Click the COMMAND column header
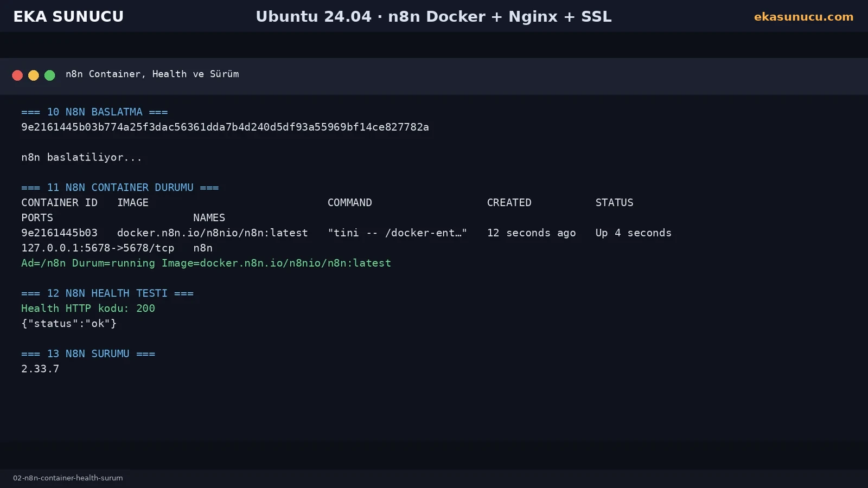Viewport: 868px width, 488px height. [x=350, y=202]
